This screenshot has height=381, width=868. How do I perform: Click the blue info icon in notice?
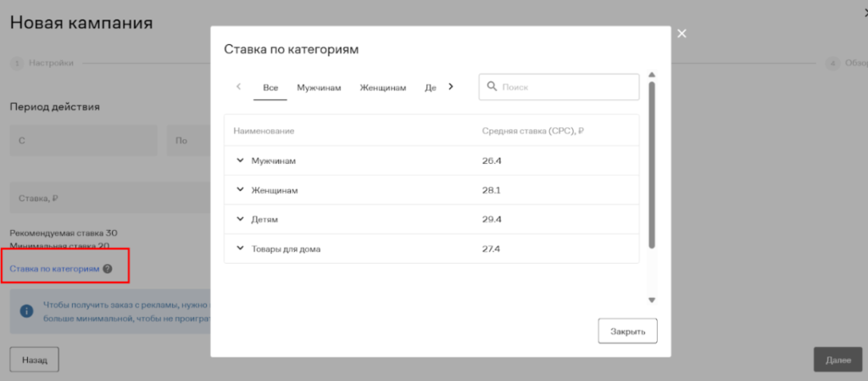tap(25, 311)
